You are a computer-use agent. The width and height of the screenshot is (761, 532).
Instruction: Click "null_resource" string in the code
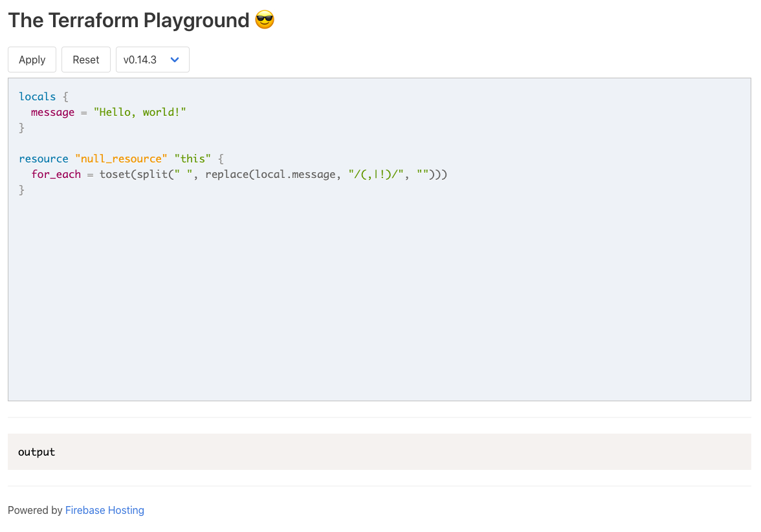[x=121, y=159]
